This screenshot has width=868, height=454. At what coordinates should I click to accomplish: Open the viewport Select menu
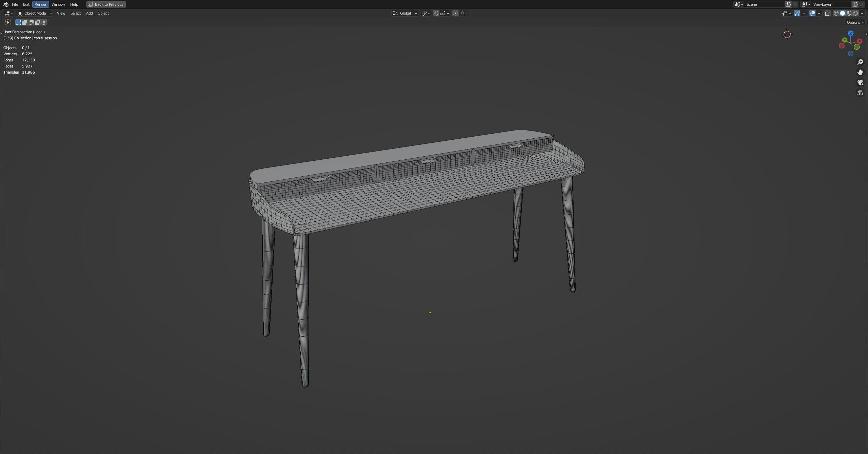click(x=76, y=13)
